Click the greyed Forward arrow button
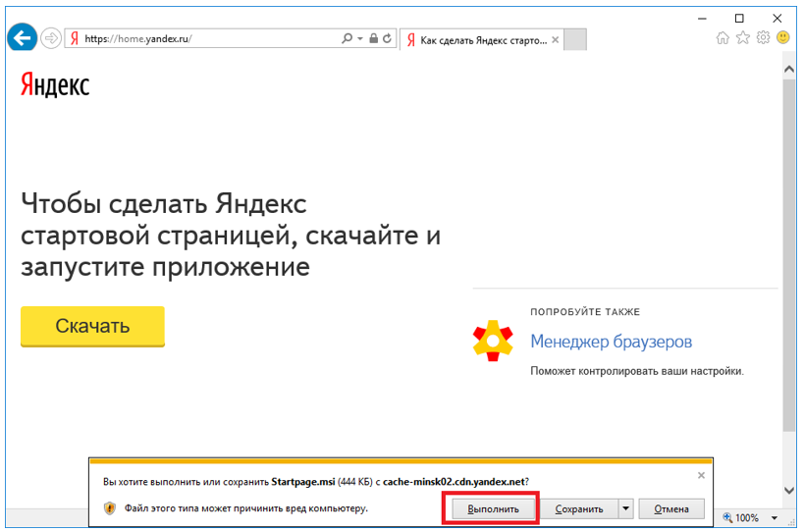The height and width of the screenshot is (532, 804). point(51,38)
